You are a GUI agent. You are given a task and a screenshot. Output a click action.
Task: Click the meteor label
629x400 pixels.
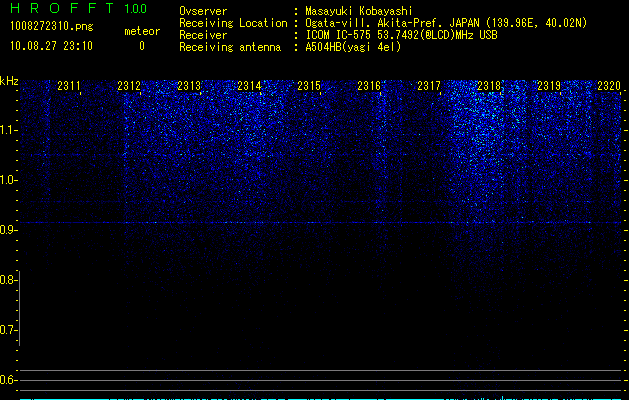coord(142,31)
